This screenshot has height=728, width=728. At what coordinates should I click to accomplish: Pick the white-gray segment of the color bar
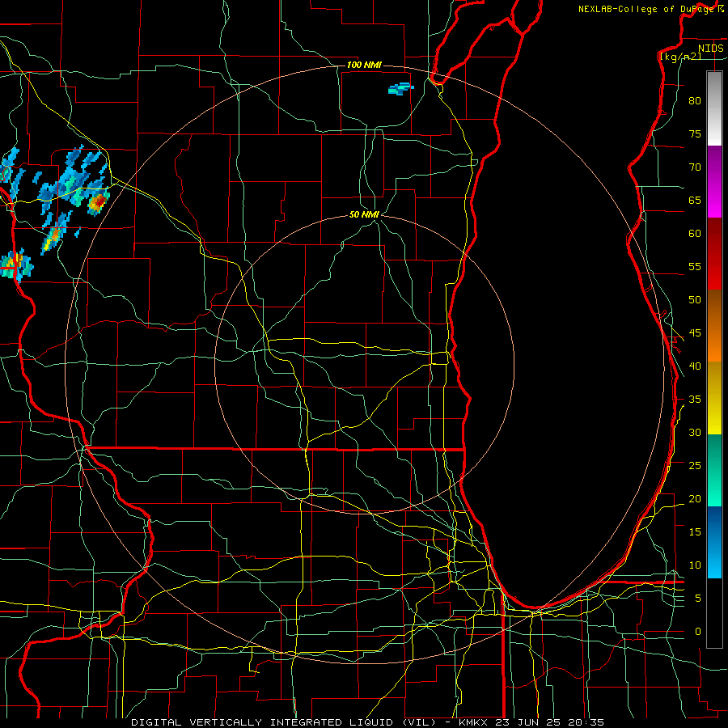point(714,108)
